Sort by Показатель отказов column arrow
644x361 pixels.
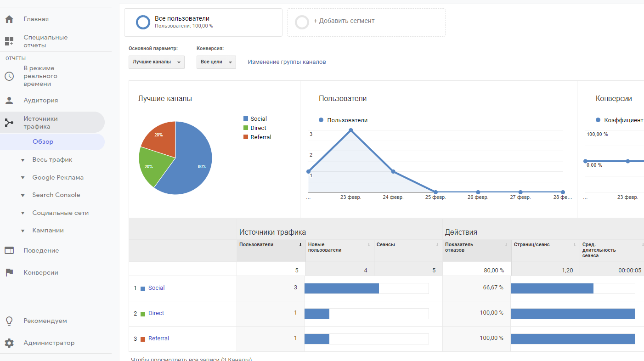(x=506, y=245)
